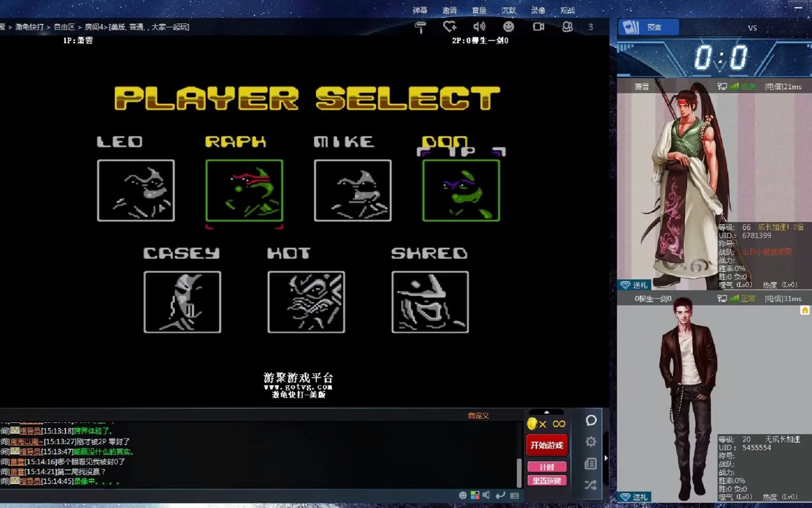This screenshot has width=812, height=508.
Task: Click the 重置按键 reset keys button
Action: (x=547, y=481)
